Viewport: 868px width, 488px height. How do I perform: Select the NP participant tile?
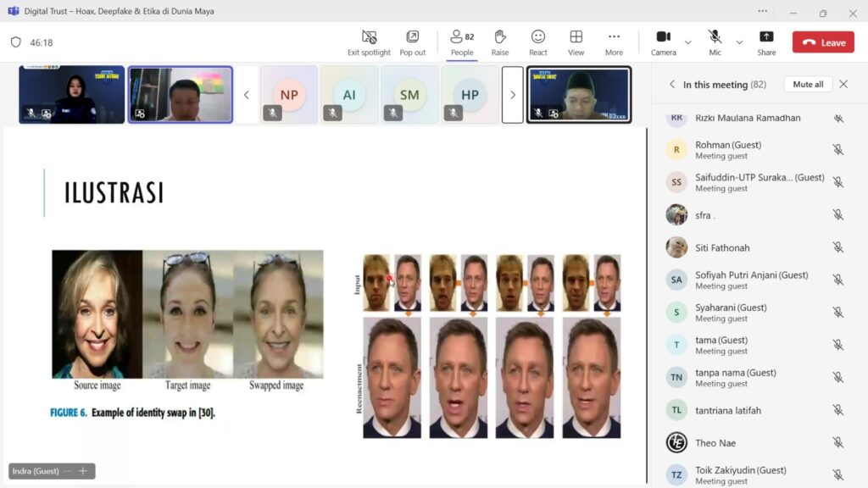pyautogui.click(x=289, y=95)
